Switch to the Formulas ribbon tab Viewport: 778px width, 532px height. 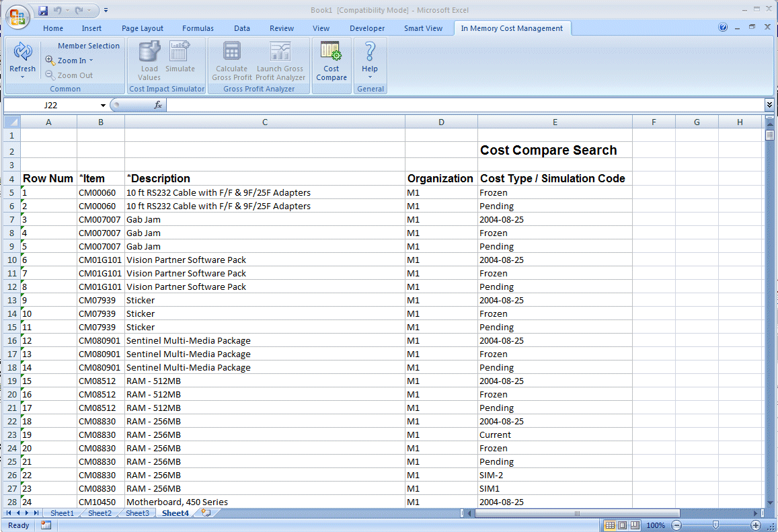tap(198, 28)
